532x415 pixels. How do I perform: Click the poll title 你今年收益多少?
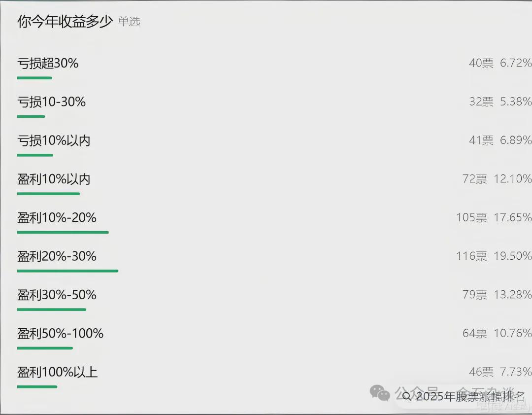(65, 22)
